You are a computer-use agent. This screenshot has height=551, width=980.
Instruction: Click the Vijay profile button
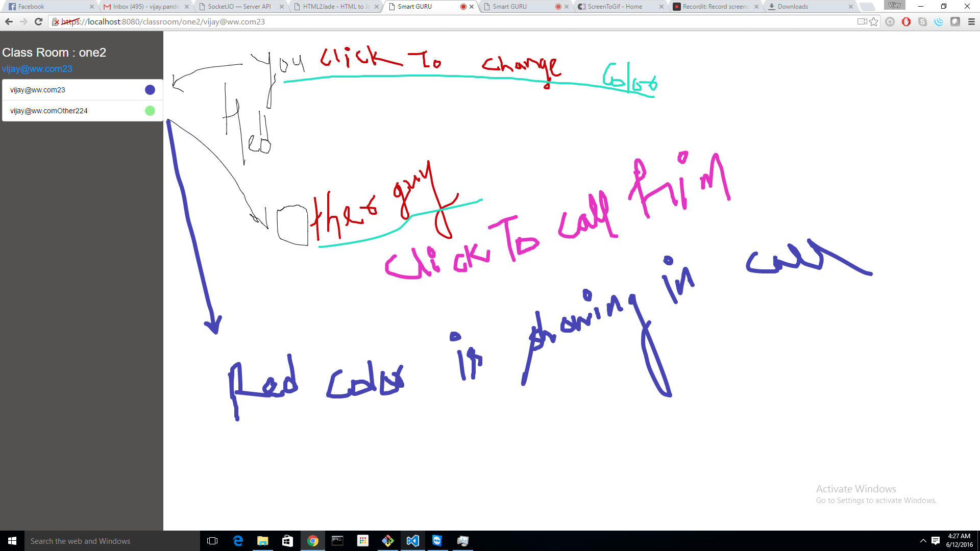pyautogui.click(x=894, y=5)
